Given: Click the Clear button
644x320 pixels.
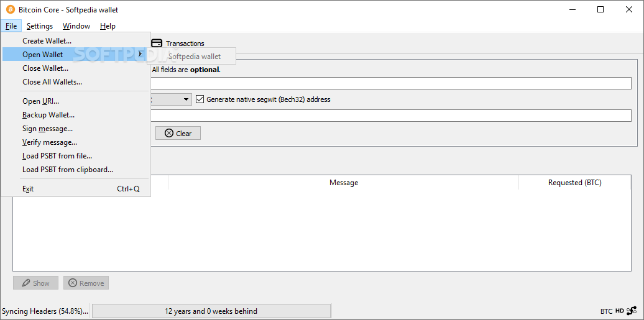Looking at the screenshot, I should coord(178,133).
